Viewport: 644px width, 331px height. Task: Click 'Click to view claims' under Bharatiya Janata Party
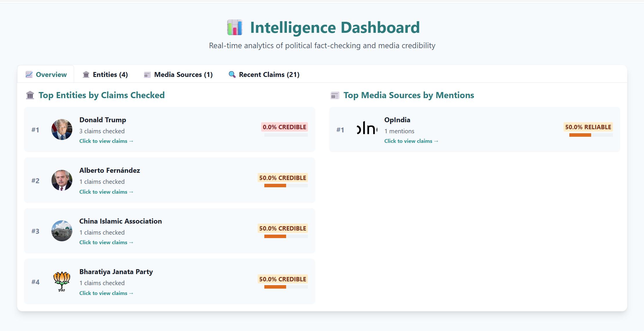coord(106,293)
